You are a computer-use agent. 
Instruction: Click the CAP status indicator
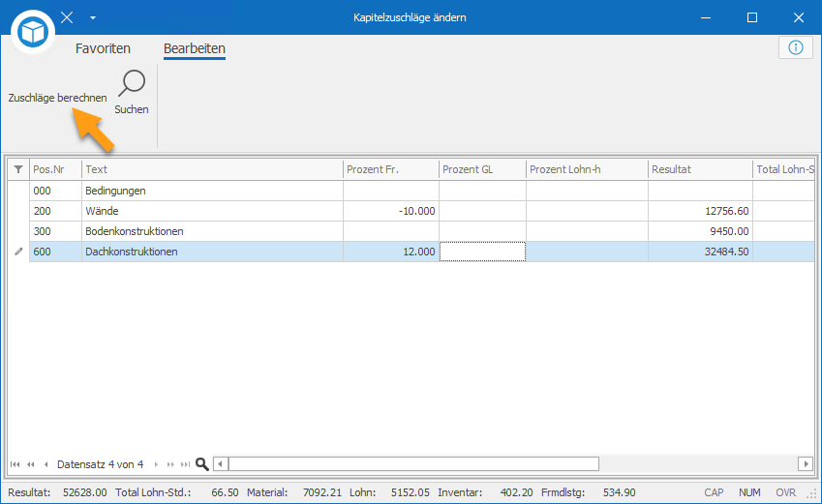click(714, 492)
